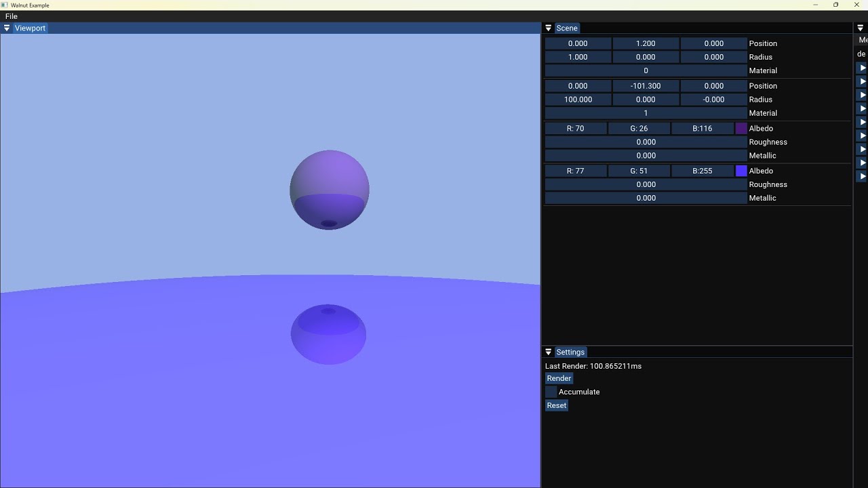Viewport: 868px width, 488px height.
Task: Open the bright blue Albedo color swatch
Action: (741, 171)
